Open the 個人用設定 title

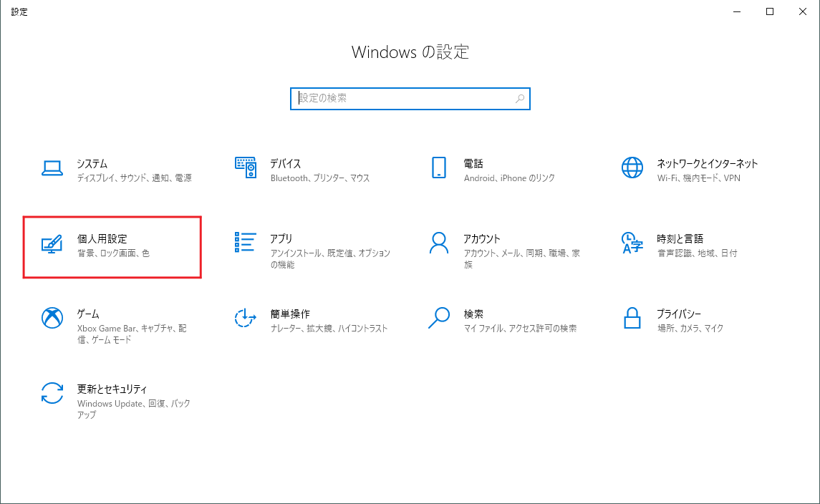click(x=102, y=239)
